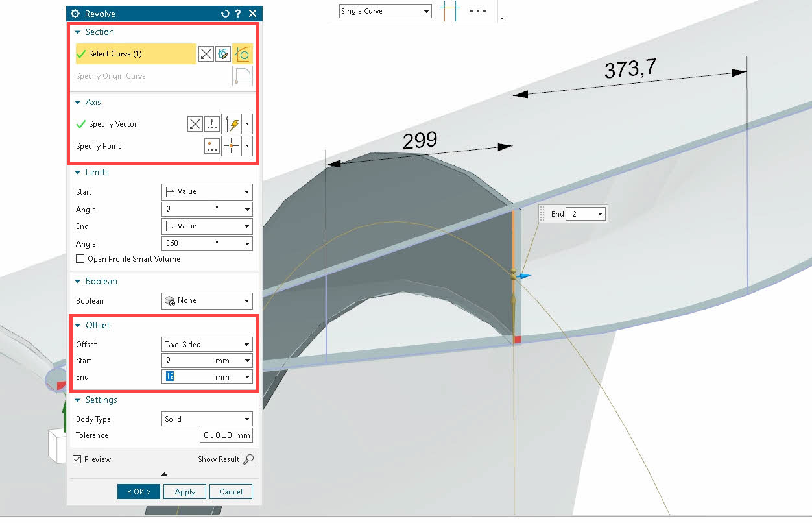Click the Revolve dialog settings gear icon

click(x=75, y=14)
